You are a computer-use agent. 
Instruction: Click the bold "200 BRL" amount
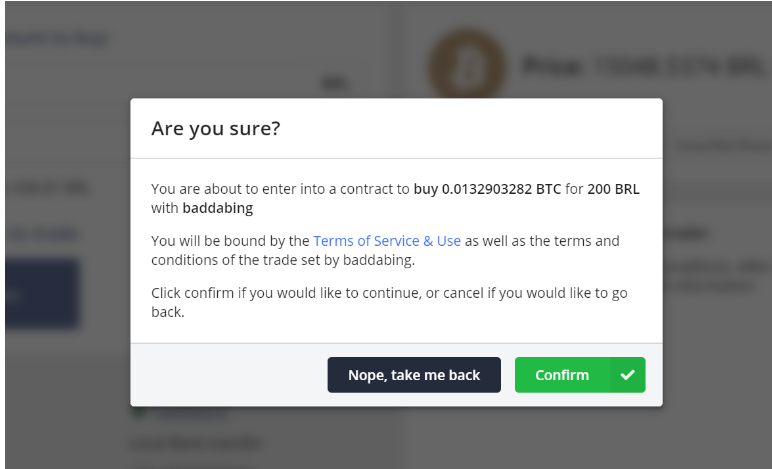[x=613, y=189]
